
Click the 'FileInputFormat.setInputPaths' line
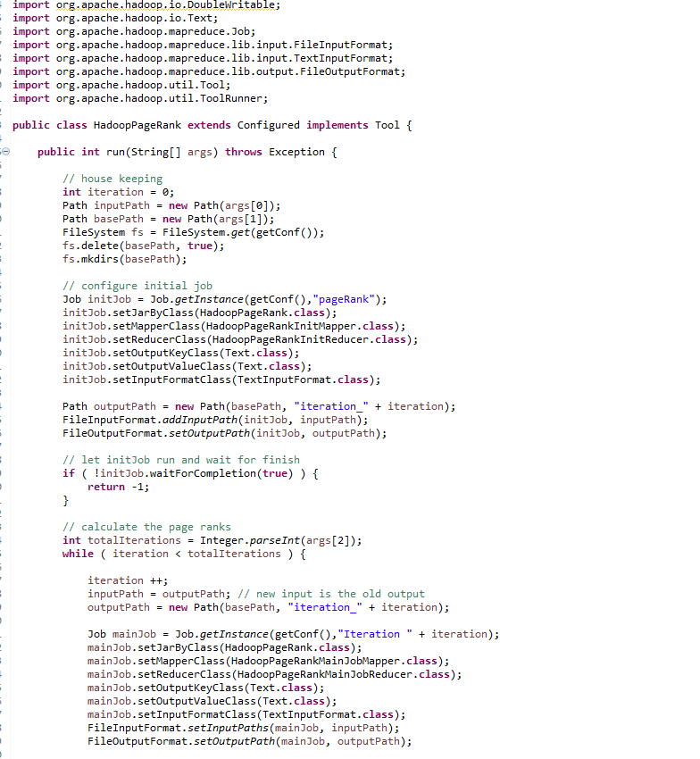(244, 728)
